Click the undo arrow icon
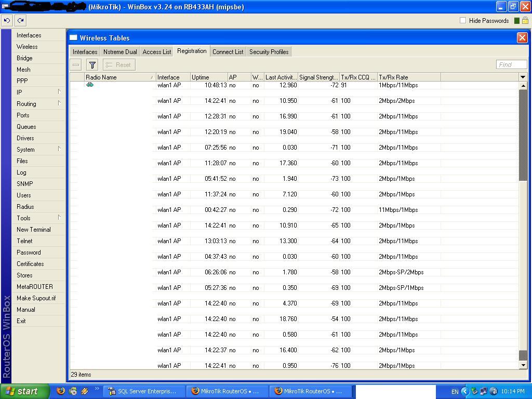This screenshot has width=532, height=399. pyautogui.click(x=7, y=20)
